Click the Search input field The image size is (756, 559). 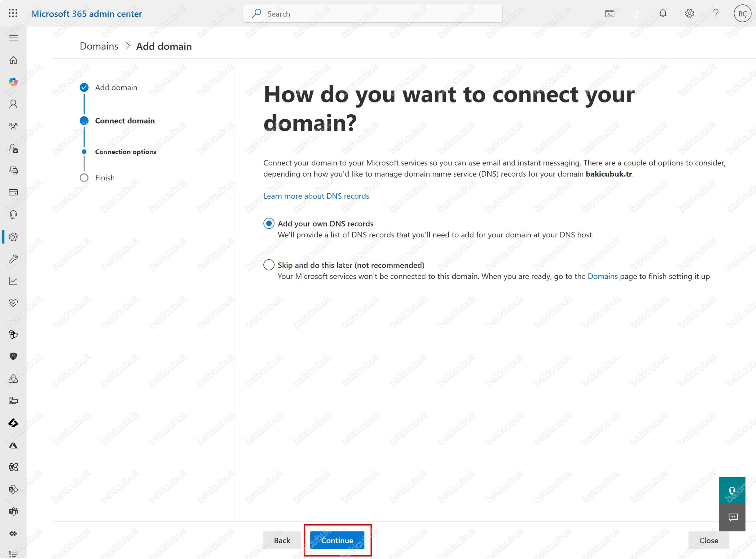click(x=372, y=14)
